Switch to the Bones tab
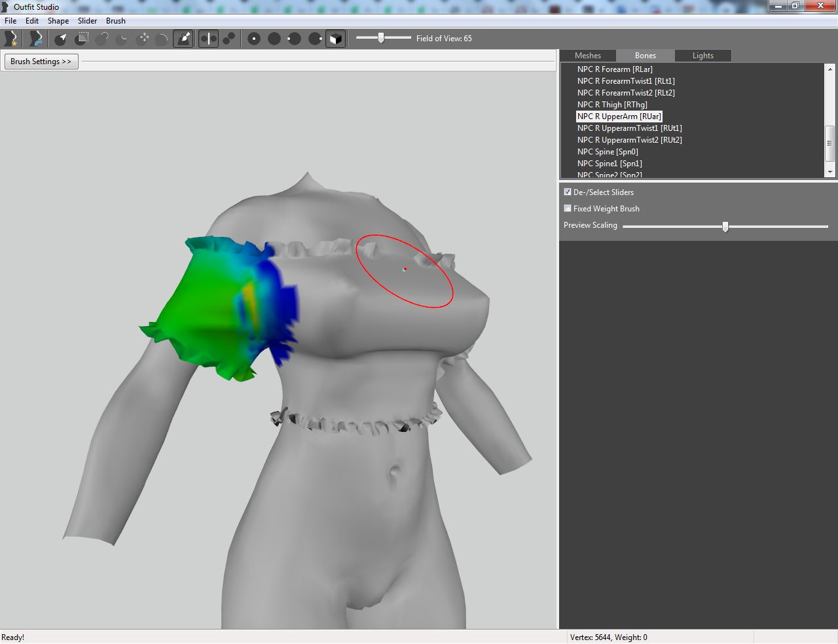 pyautogui.click(x=646, y=56)
